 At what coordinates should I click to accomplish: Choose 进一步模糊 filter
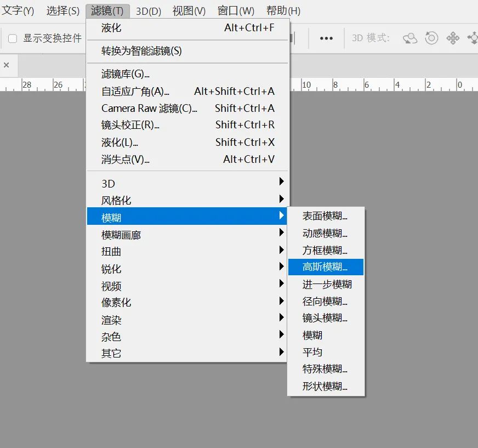click(326, 284)
